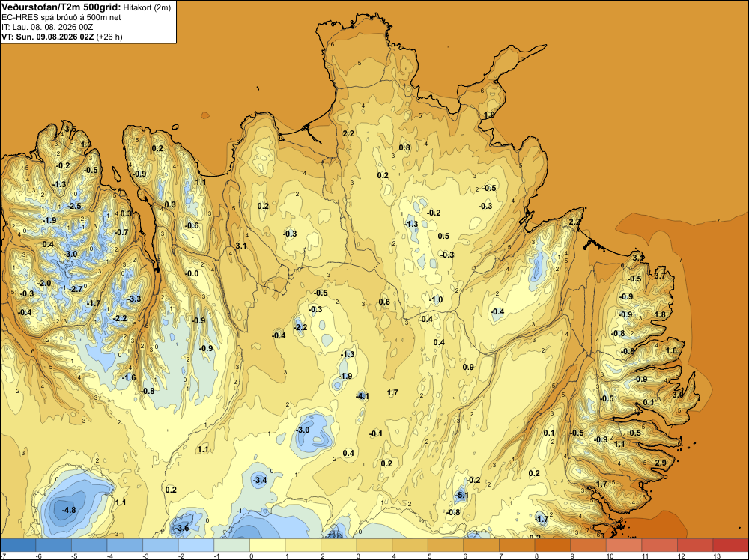Click the '-2.0' temperature value on the map
The height and width of the screenshot is (560, 749).
tap(44, 283)
